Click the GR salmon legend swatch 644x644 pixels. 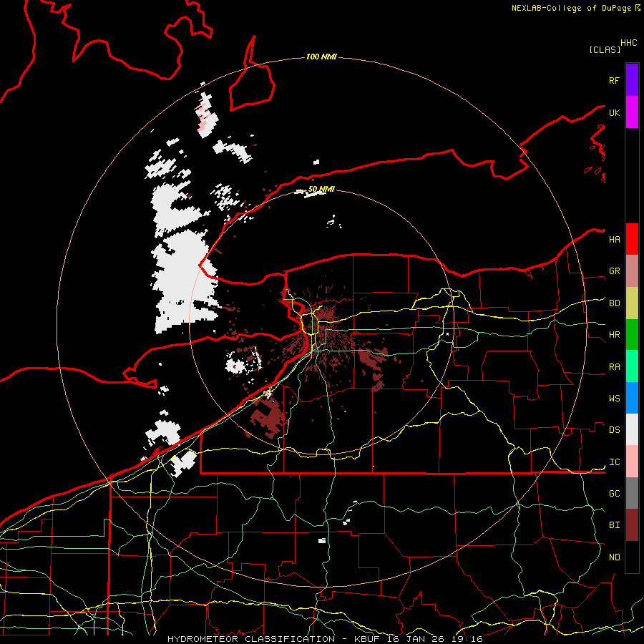(632, 271)
